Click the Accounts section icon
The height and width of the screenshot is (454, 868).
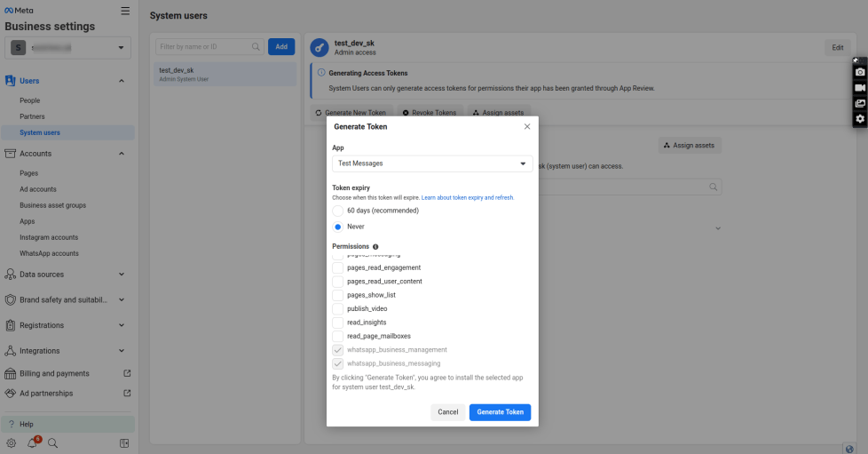pos(10,154)
